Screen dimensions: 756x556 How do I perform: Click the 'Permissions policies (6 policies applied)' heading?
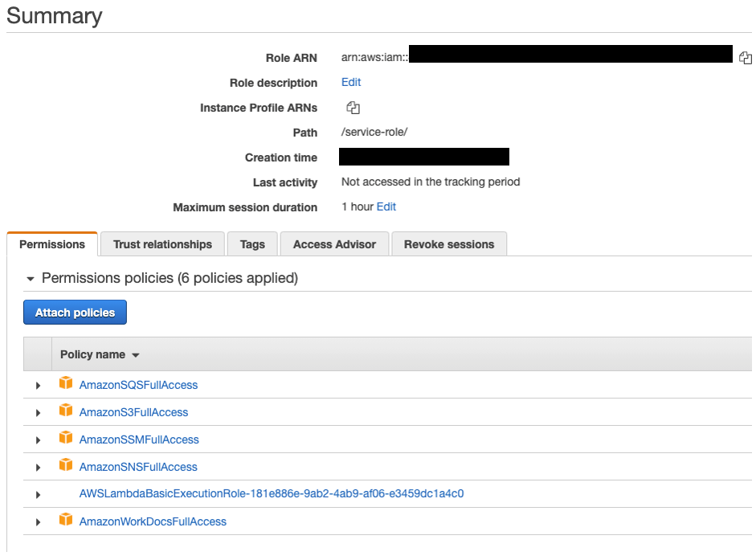(x=170, y=278)
